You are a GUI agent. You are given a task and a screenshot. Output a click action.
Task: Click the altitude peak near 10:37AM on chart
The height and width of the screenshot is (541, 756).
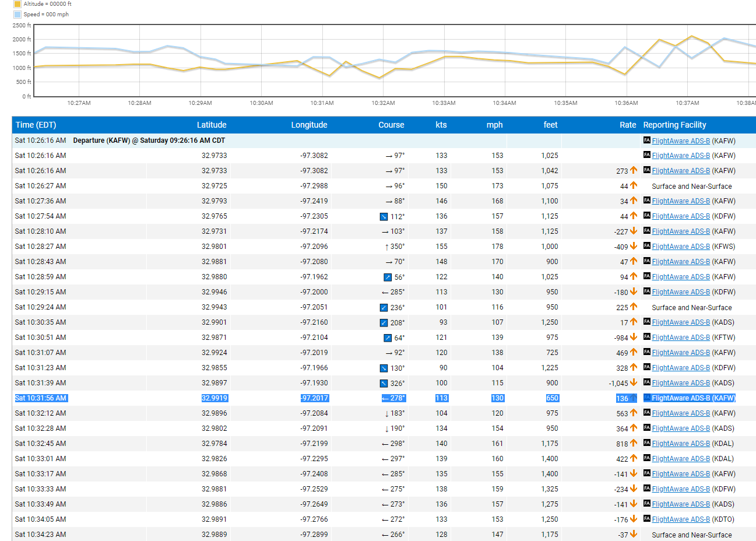pyautogui.click(x=691, y=36)
